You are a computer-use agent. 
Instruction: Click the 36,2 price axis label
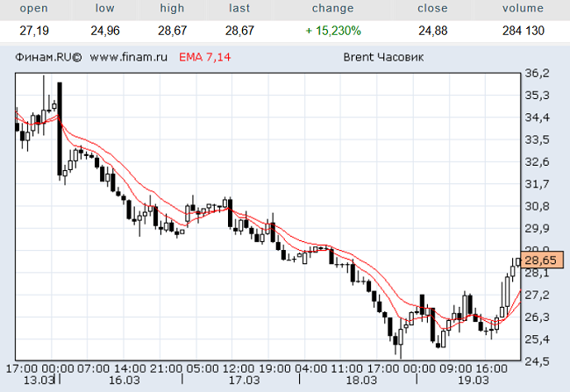click(536, 73)
